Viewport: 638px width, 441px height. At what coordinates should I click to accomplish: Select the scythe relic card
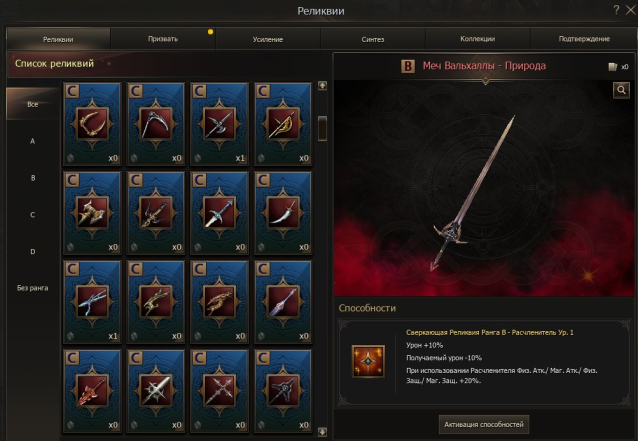[156, 124]
